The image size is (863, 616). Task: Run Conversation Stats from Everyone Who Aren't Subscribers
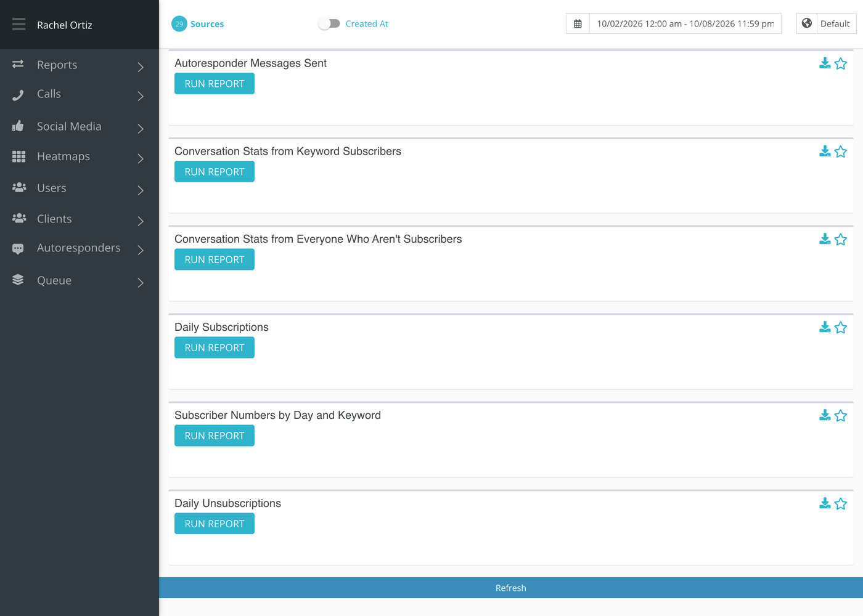point(215,259)
